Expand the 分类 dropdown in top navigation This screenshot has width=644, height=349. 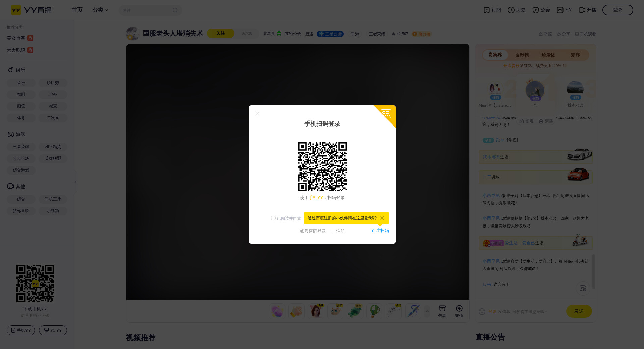100,10
